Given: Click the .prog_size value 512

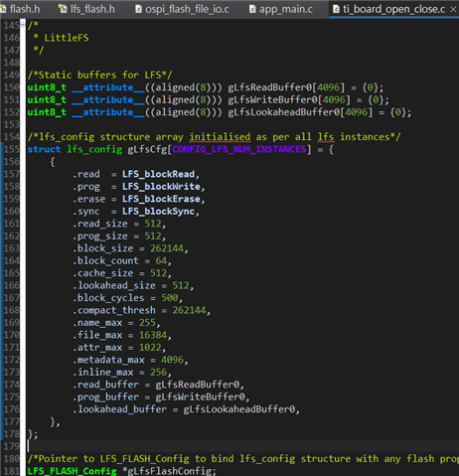Looking at the screenshot, I should coord(153,237).
